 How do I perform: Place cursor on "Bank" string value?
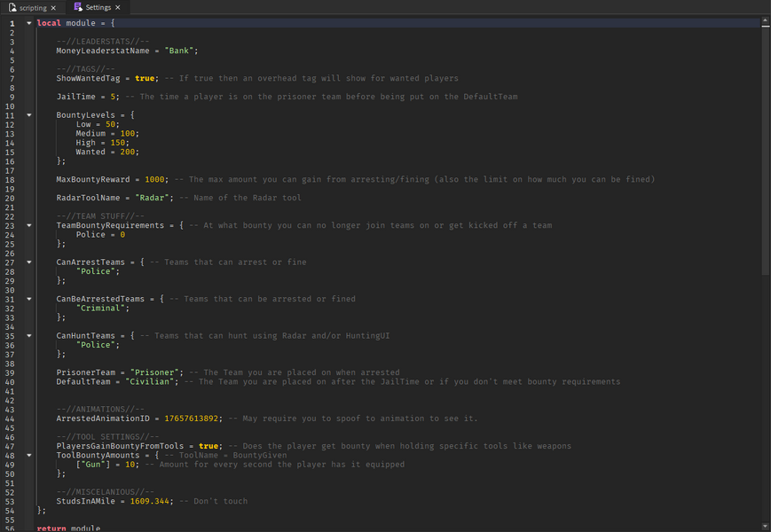(179, 51)
